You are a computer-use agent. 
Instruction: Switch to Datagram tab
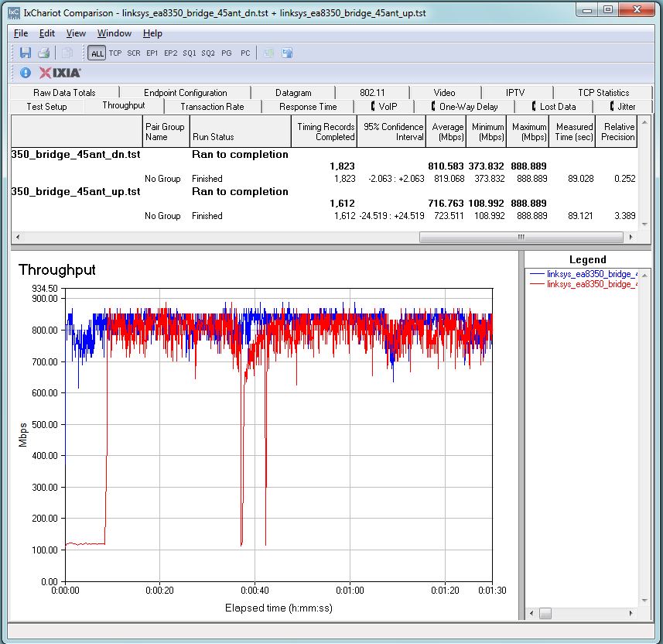[293, 93]
